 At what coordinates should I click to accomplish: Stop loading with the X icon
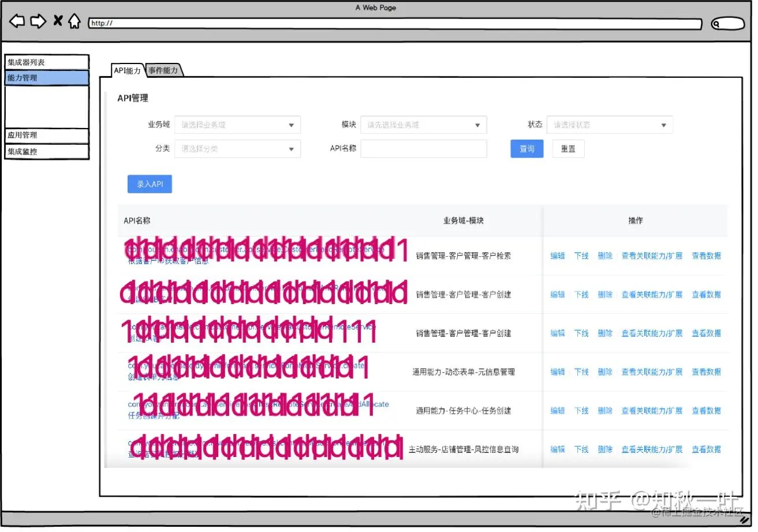tap(58, 21)
